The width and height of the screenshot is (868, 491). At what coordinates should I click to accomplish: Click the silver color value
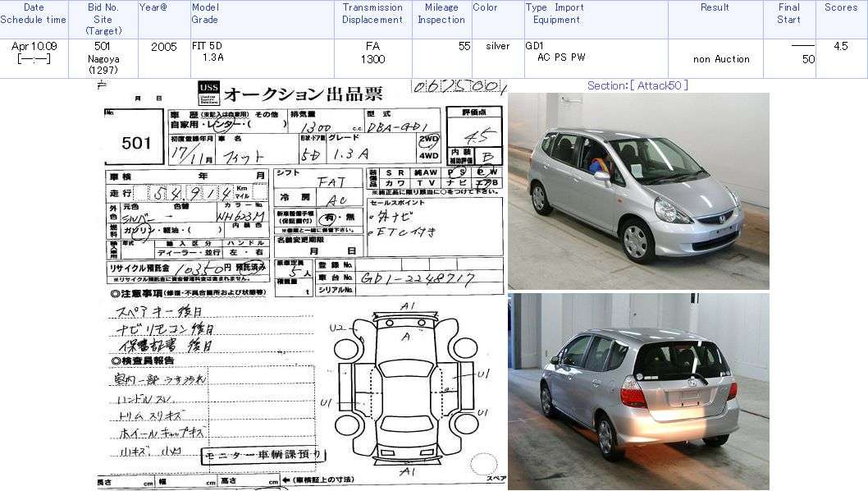[498, 46]
